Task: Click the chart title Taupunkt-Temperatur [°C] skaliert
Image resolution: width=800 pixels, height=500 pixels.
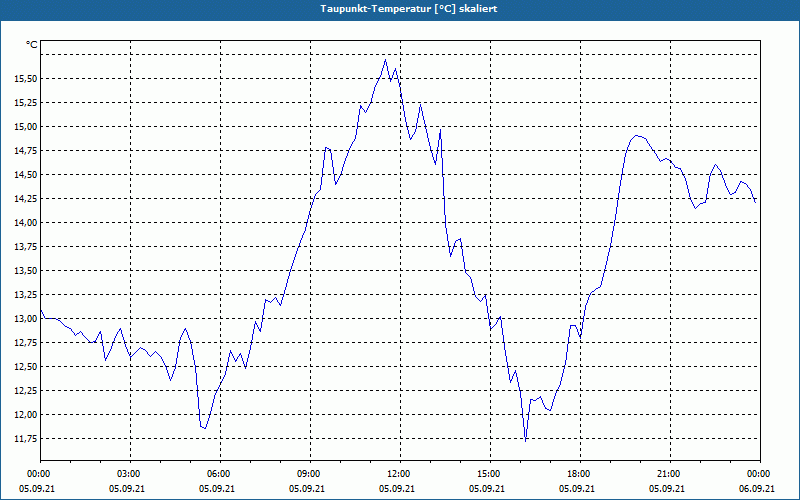Action: [x=409, y=9]
